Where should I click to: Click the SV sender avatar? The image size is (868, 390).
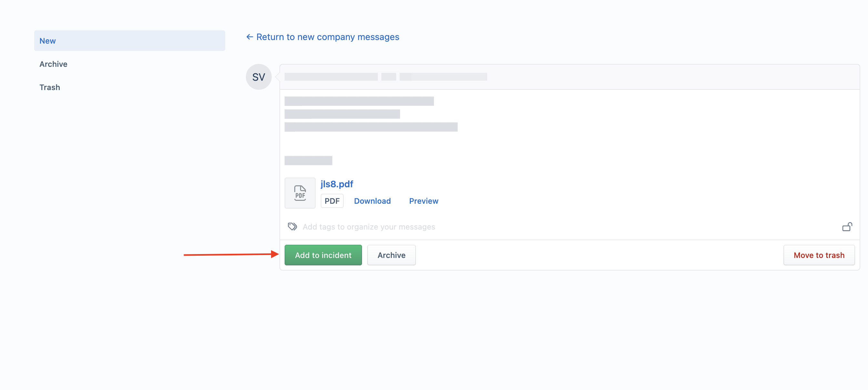(x=258, y=77)
